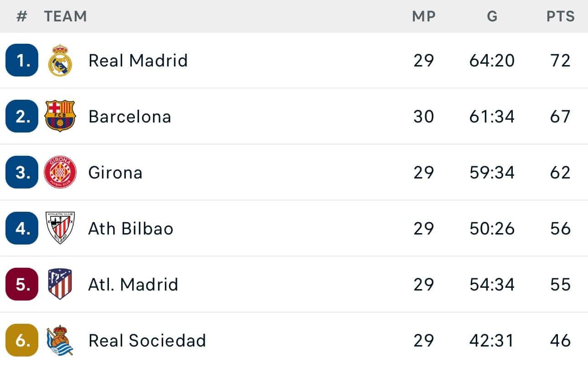This screenshot has width=588, height=367.
Task: Click the Barcelona club crest
Action: pyautogui.click(x=60, y=116)
